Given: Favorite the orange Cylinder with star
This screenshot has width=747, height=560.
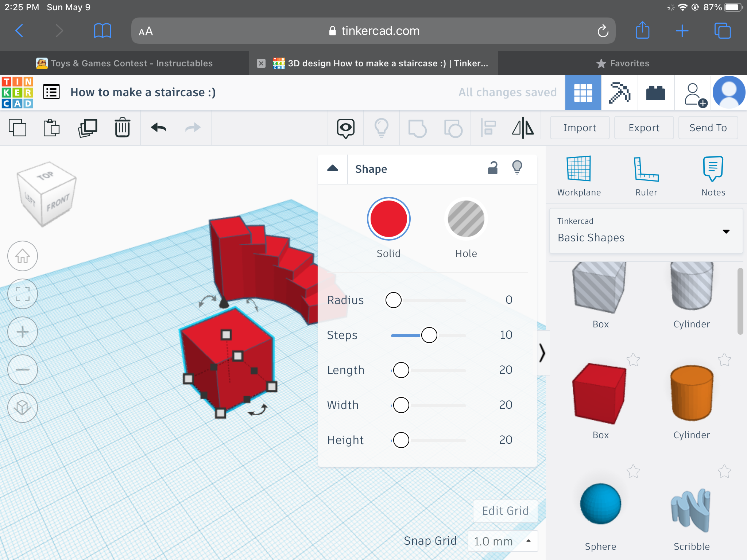Looking at the screenshot, I should point(724,360).
